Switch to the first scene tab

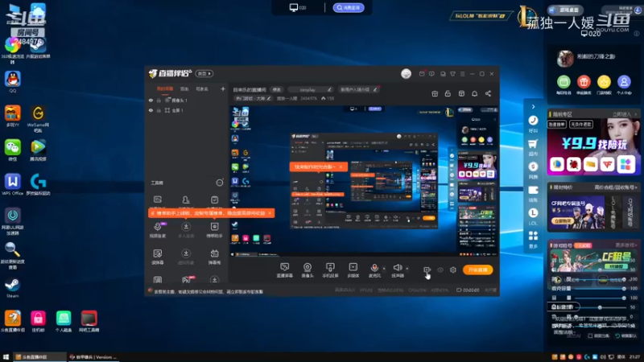[165, 88]
